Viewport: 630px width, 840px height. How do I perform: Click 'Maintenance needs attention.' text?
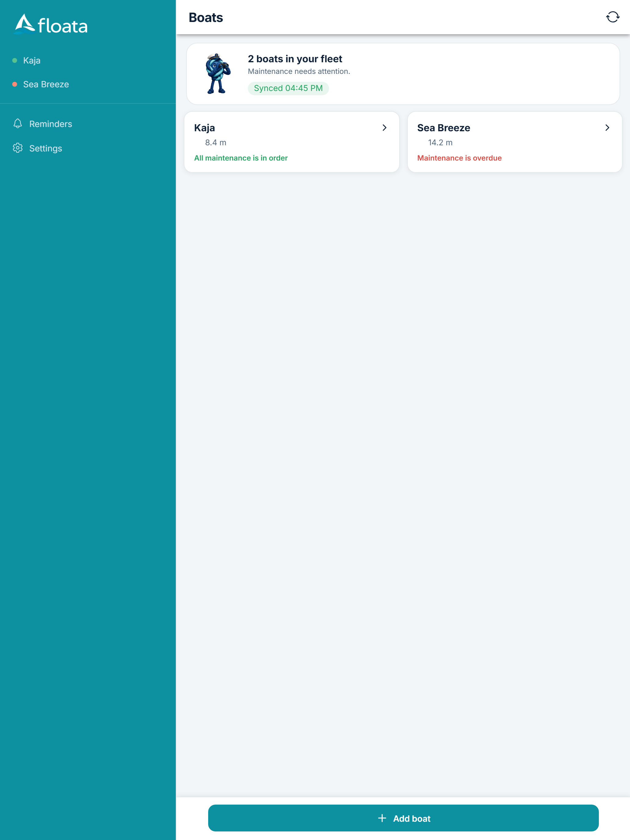pyautogui.click(x=299, y=71)
